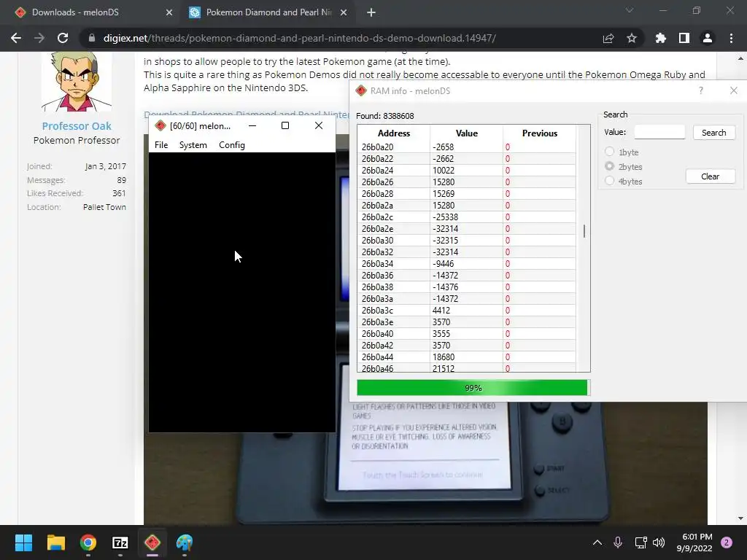747x560 pixels.
Task: Open the Professor Oak profile link
Action: click(76, 126)
